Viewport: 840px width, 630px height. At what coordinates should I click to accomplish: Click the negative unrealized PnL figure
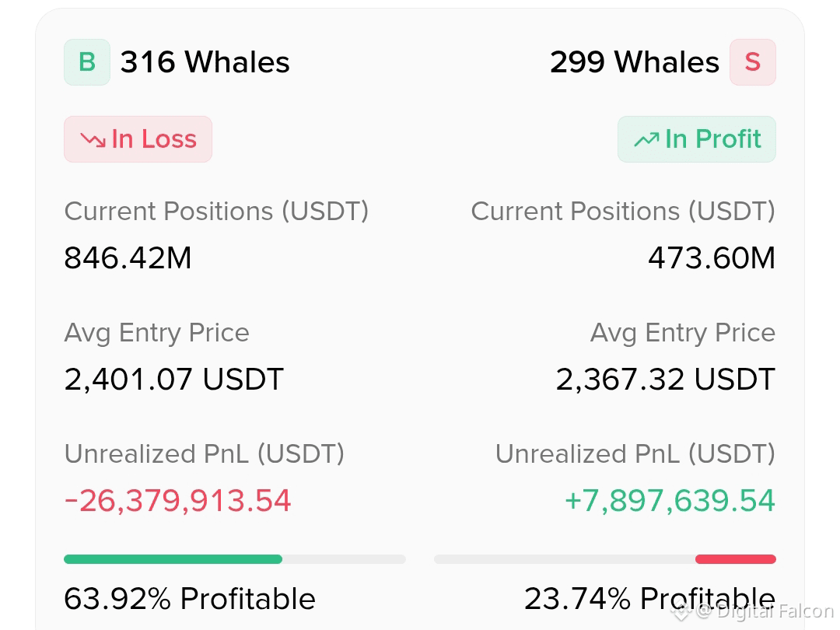click(177, 501)
